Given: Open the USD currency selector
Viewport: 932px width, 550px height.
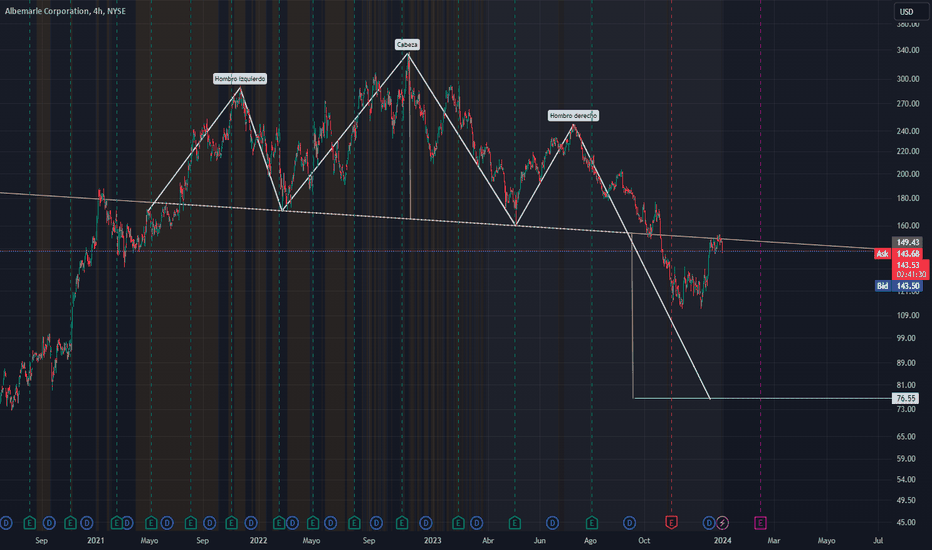Looking at the screenshot, I should click(911, 11).
